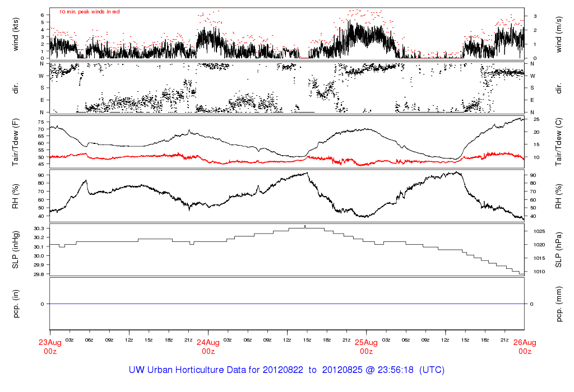Click the '26Aug 00z' date label

coord(525,347)
